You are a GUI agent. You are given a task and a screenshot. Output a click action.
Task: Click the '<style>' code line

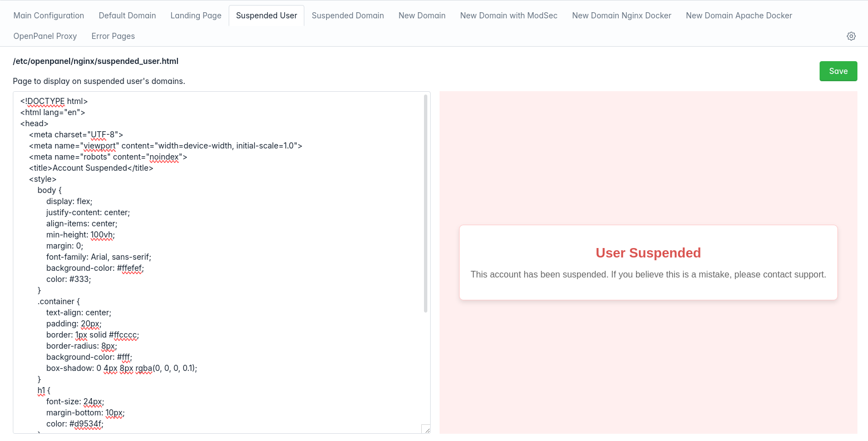pyautogui.click(x=43, y=179)
